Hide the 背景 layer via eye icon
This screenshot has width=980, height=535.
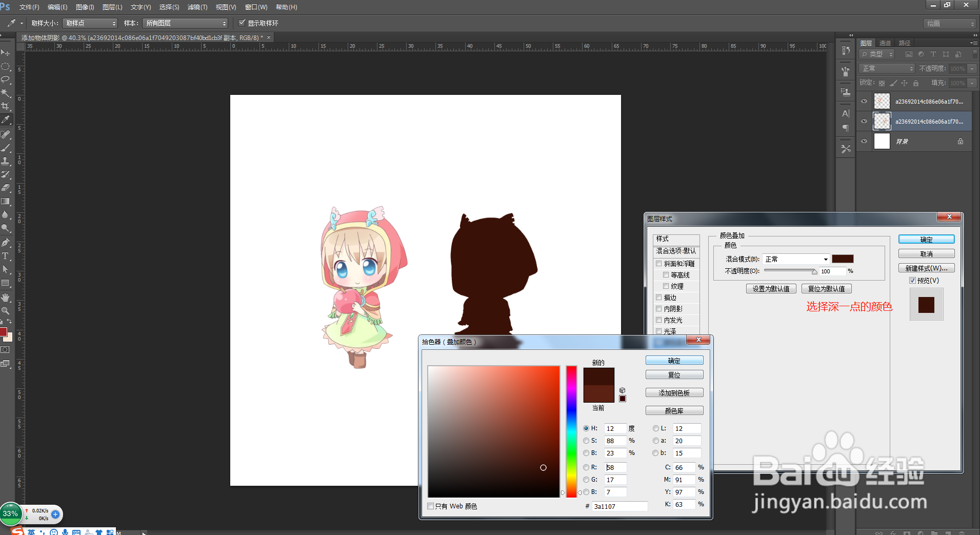(x=864, y=142)
